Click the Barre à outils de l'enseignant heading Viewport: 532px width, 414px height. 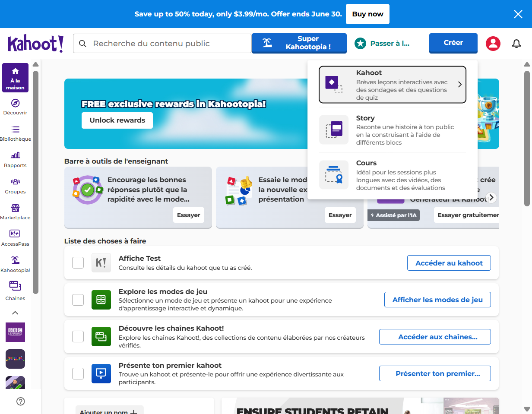(116, 161)
